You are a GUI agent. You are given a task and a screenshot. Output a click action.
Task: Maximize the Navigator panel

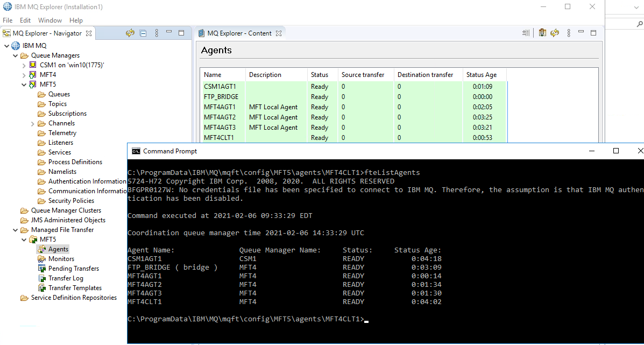(181, 33)
